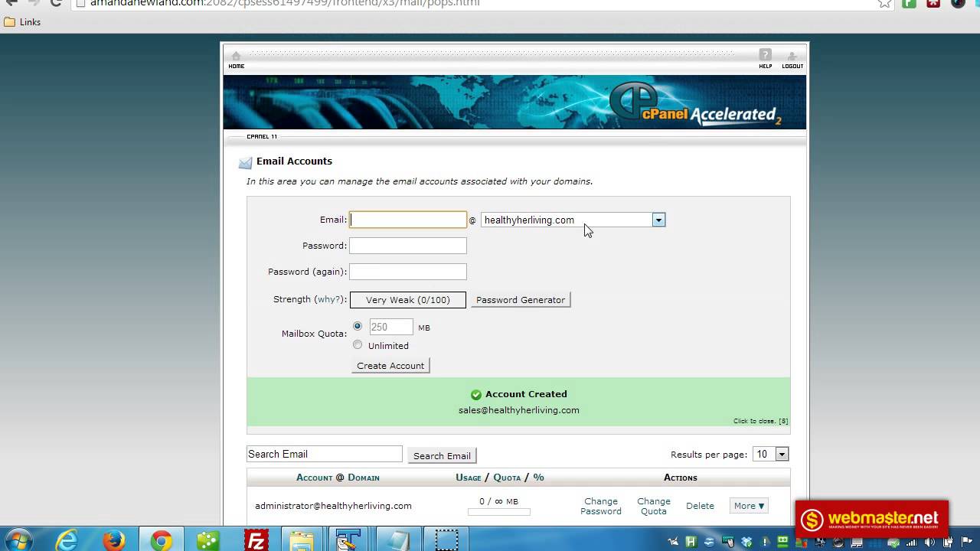Click the browser address bar URL

(x=285, y=3)
